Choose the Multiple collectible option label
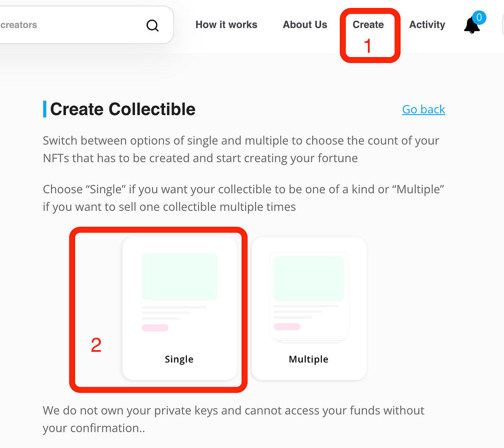The height and width of the screenshot is (448, 504). (x=309, y=359)
